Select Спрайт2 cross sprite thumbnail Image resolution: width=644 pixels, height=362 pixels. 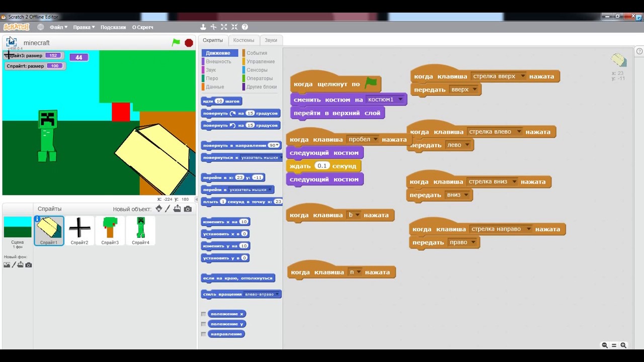pyautogui.click(x=79, y=231)
